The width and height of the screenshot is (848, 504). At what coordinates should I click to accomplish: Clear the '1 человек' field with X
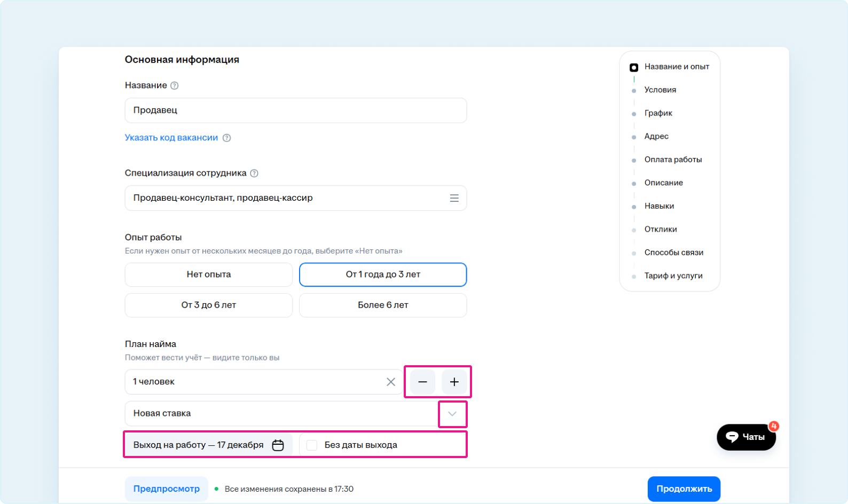tap(391, 382)
